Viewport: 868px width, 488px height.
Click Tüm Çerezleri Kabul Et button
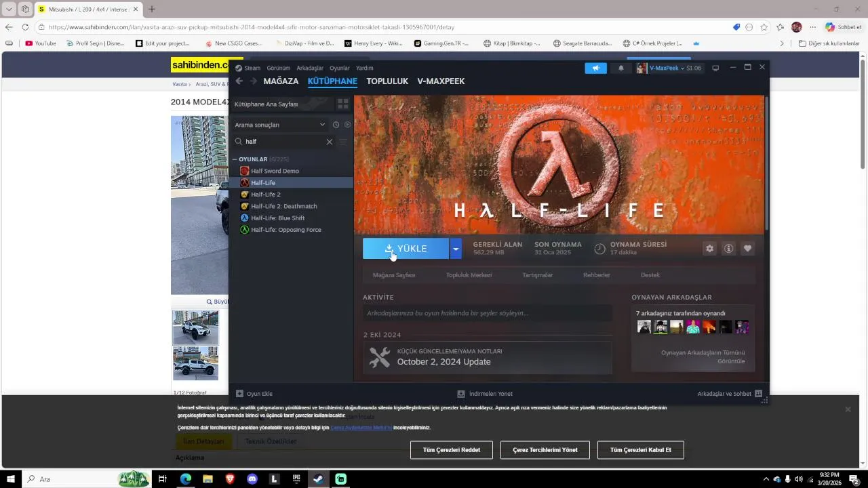[x=641, y=450]
